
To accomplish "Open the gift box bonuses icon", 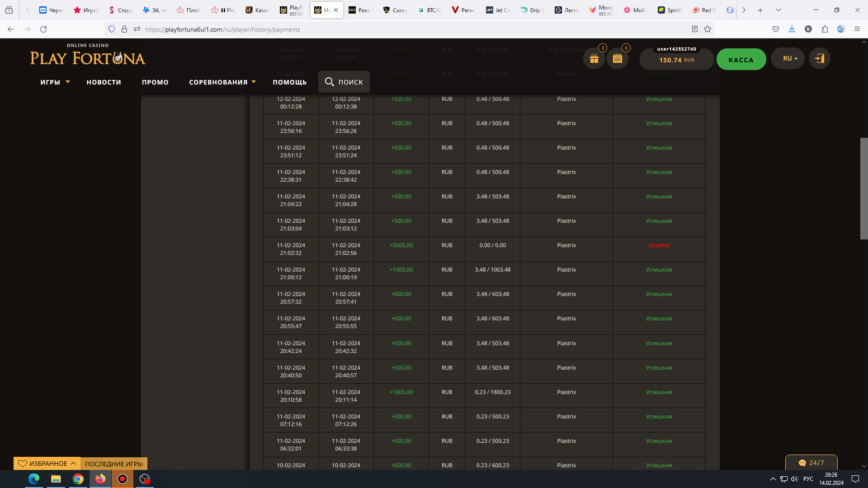I will tap(594, 59).
